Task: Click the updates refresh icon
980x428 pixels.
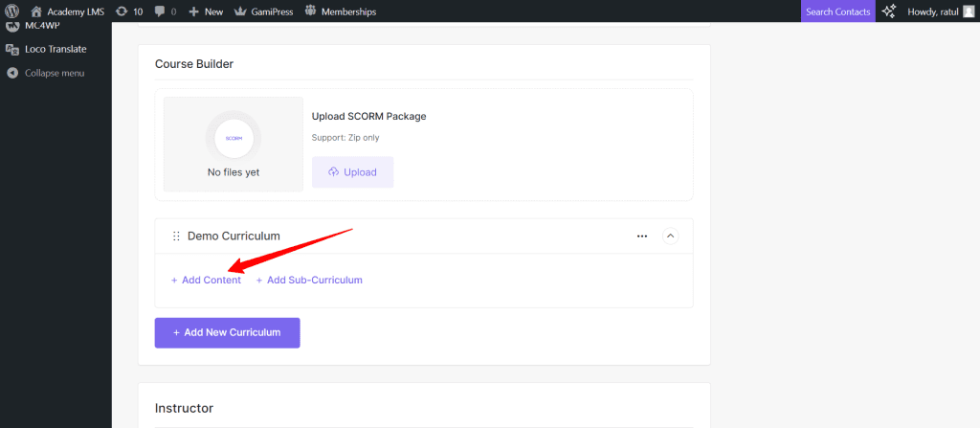Action: pos(122,11)
